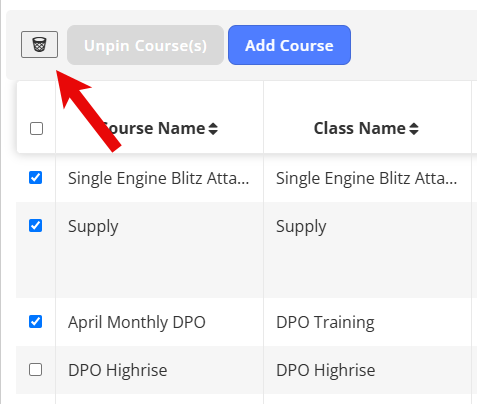477x404 pixels.
Task: Click the truncated Single Engine Blitz class name
Action: click(x=367, y=178)
